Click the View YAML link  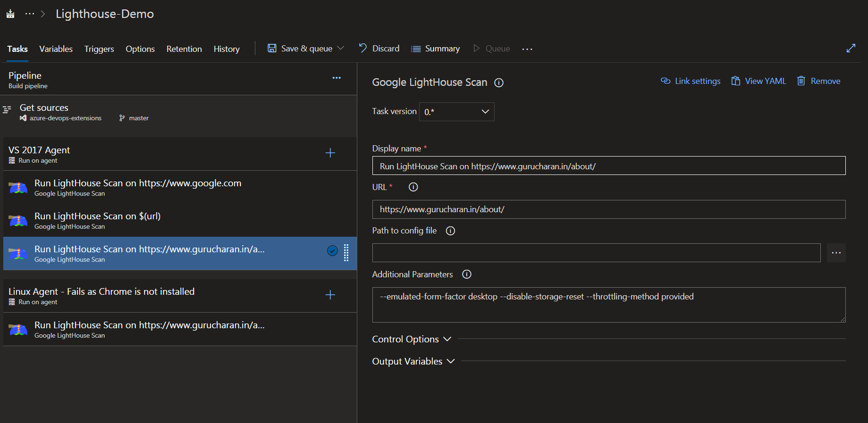click(x=758, y=81)
